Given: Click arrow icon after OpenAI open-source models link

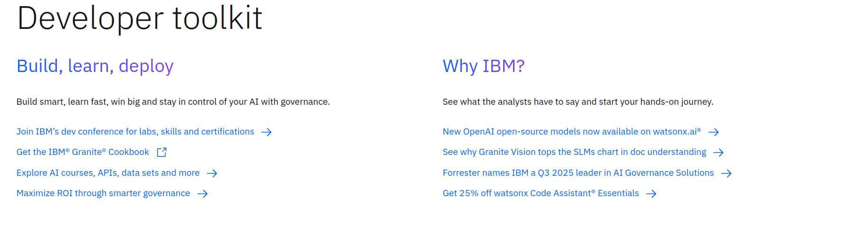Looking at the screenshot, I should click(x=714, y=132).
